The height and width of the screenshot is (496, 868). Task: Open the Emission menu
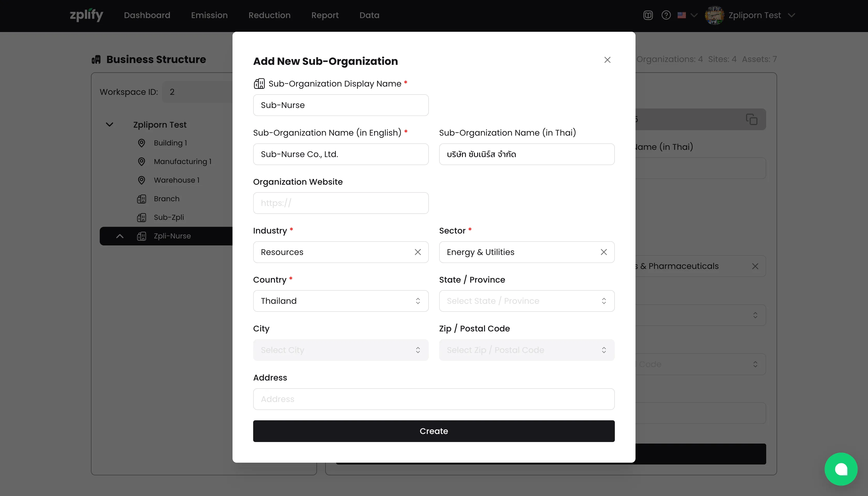click(x=209, y=15)
